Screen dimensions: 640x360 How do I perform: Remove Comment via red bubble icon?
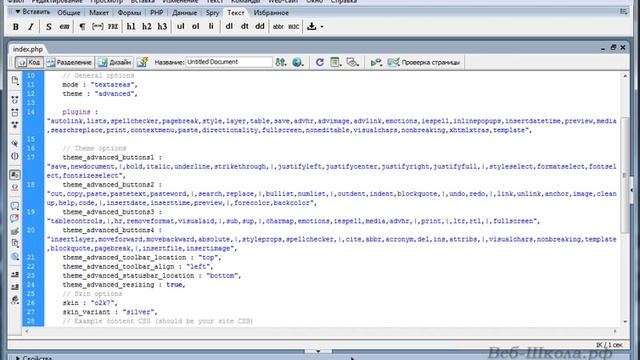pyautogui.click(x=15, y=219)
